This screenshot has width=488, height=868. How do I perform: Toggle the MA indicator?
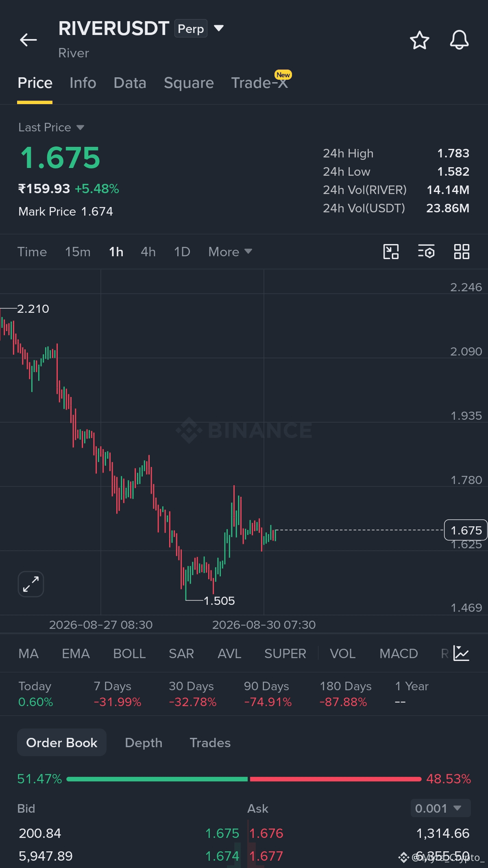28,654
